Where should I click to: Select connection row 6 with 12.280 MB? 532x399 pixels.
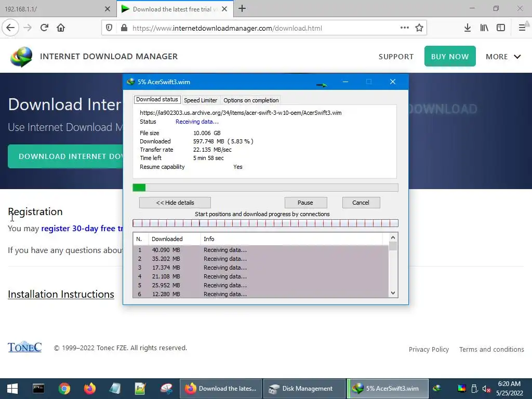coord(261,294)
